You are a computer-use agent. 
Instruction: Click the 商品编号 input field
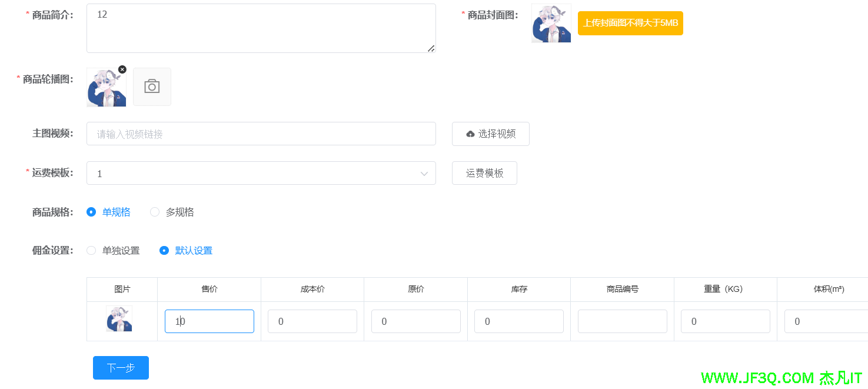point(622,321)
